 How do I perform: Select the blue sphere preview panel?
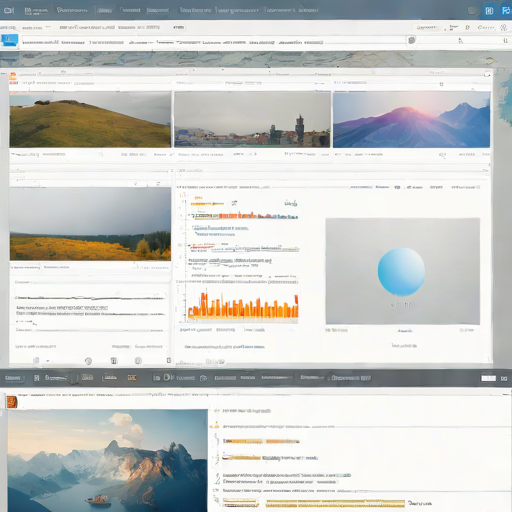point(403,271)
